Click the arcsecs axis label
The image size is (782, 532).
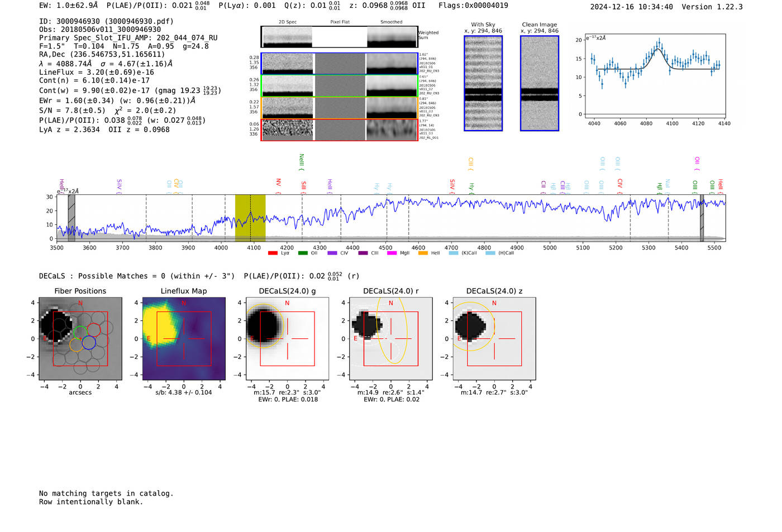pyautogui.click(x=80, y=392)
